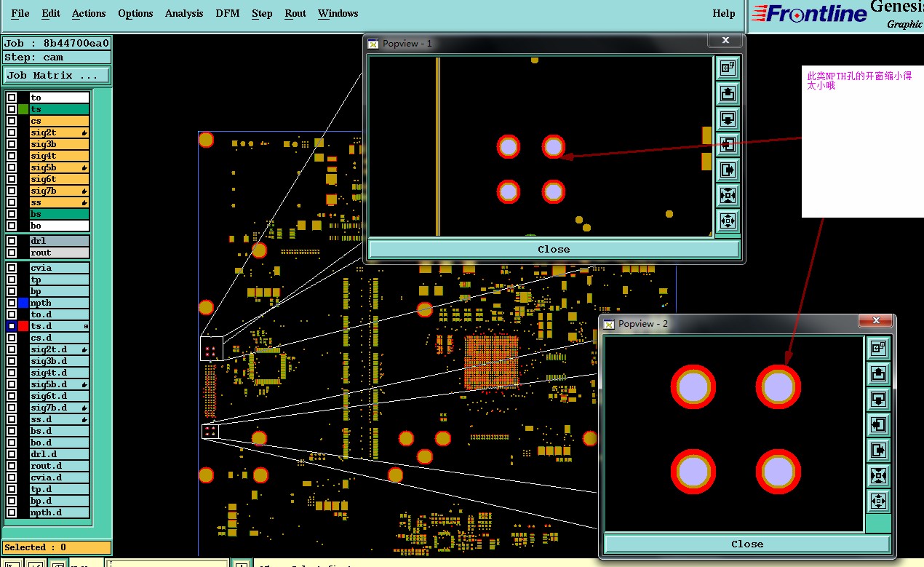
Task: Toggle checkbox for layer mpth
Action: [12, 303]
